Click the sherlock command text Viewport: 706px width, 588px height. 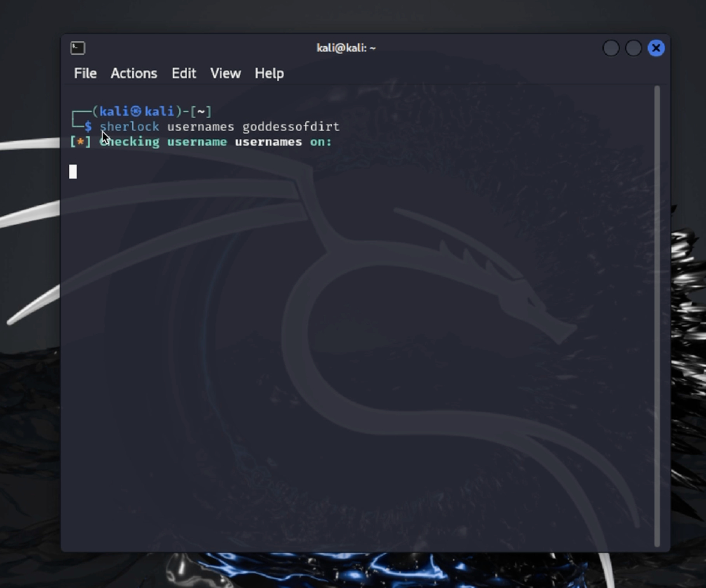tap(129, 127)
